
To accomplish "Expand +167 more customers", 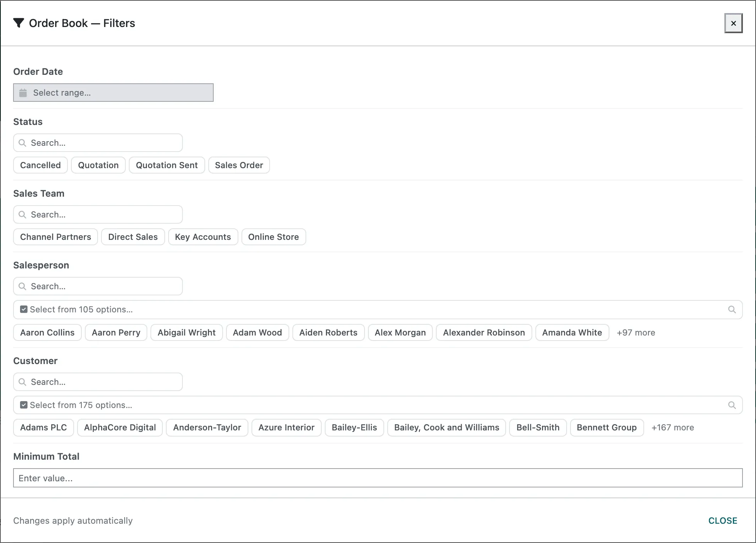I will tap(673, 427).
